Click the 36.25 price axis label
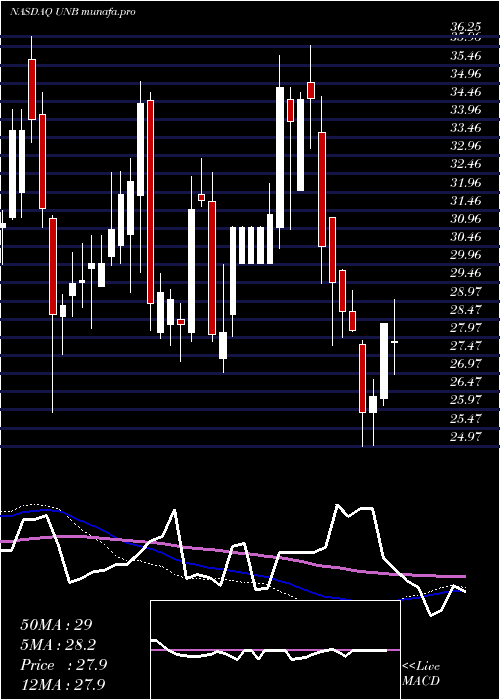The width and height of the screenshot is (500, 700). (x=466, y=28)
